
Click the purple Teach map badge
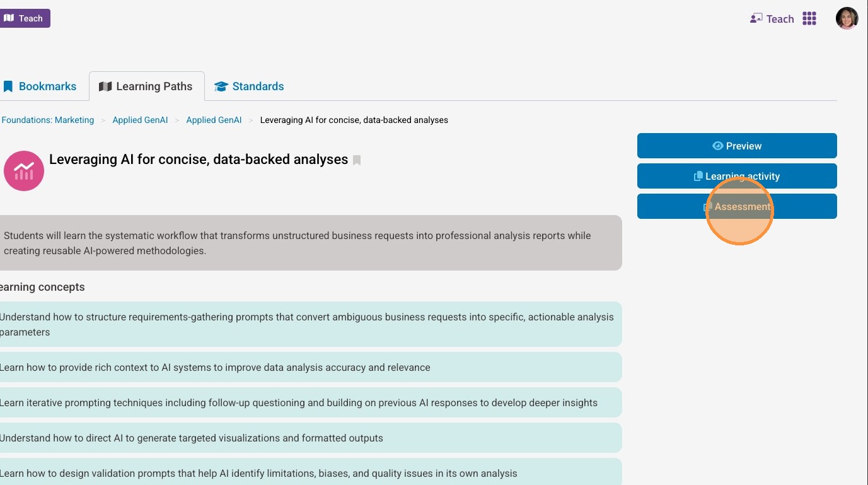point(24,18)
